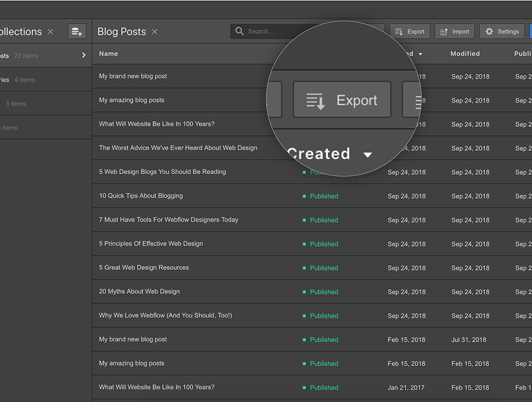Click modified date of '5 Great Web Design Resources'

470,267
